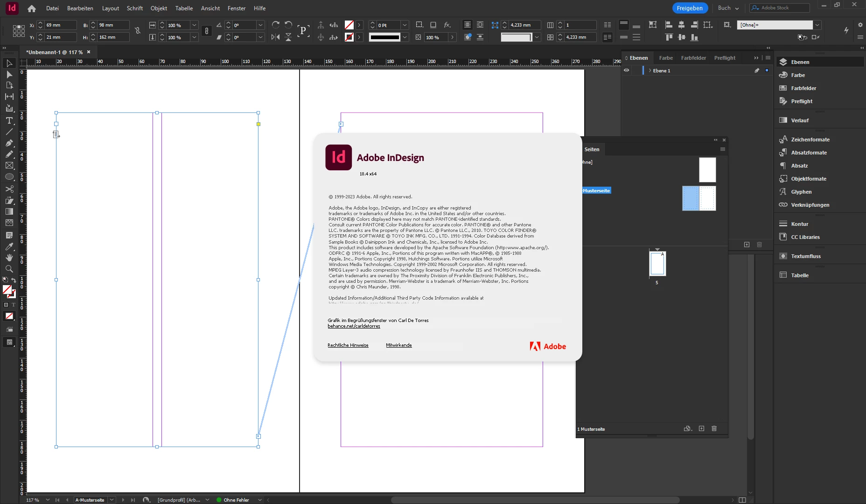The width and height of the screenshot is (866, 504).
Task: Create new page in Seiten panel
Action: [x=701, y=428]
